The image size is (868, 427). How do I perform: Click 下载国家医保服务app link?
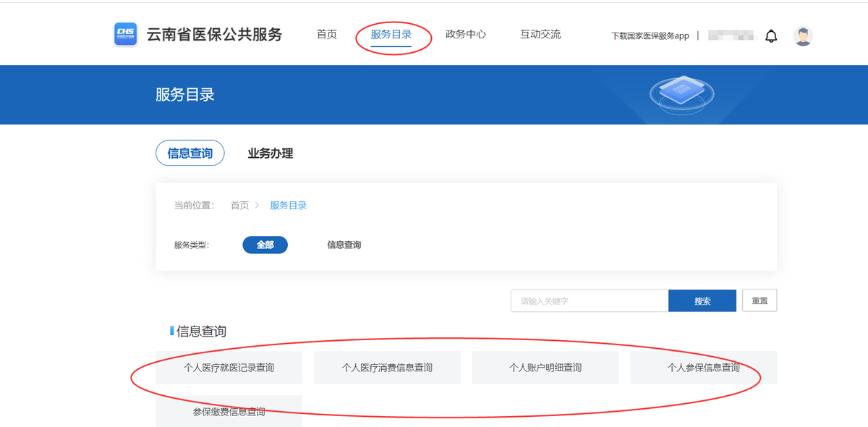pos(650,35)
